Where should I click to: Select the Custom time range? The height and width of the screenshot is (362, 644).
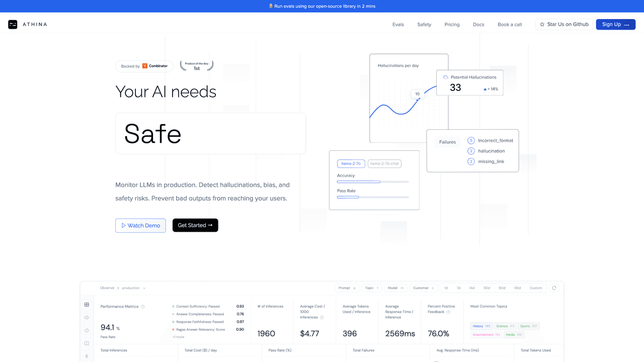536,288
